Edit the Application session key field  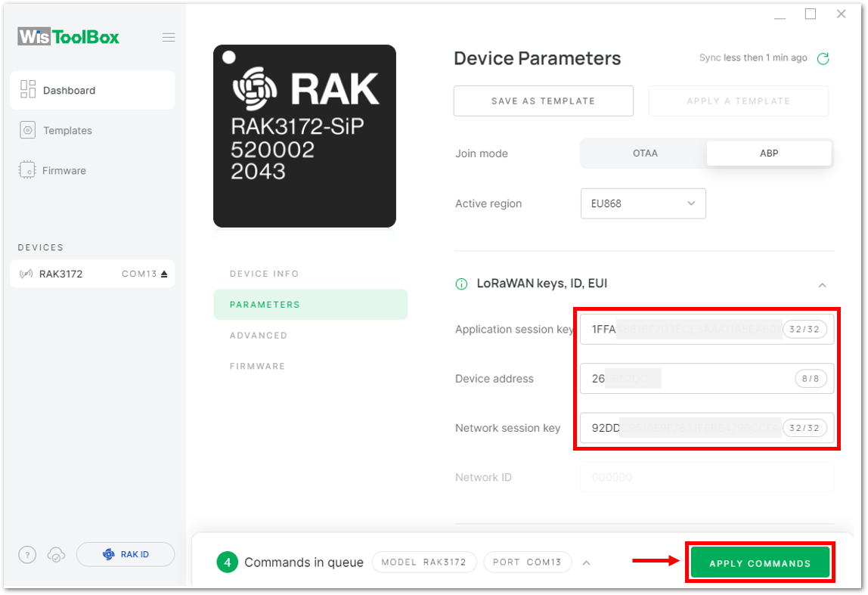[x=707, y=330]
